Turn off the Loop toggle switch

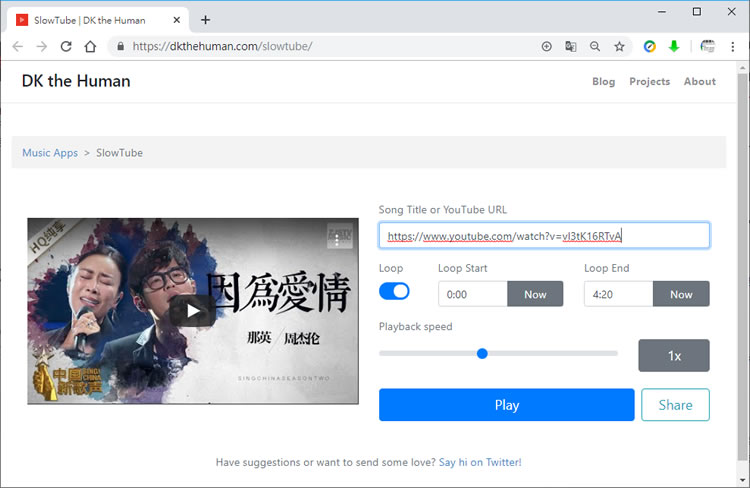point(394,291)
